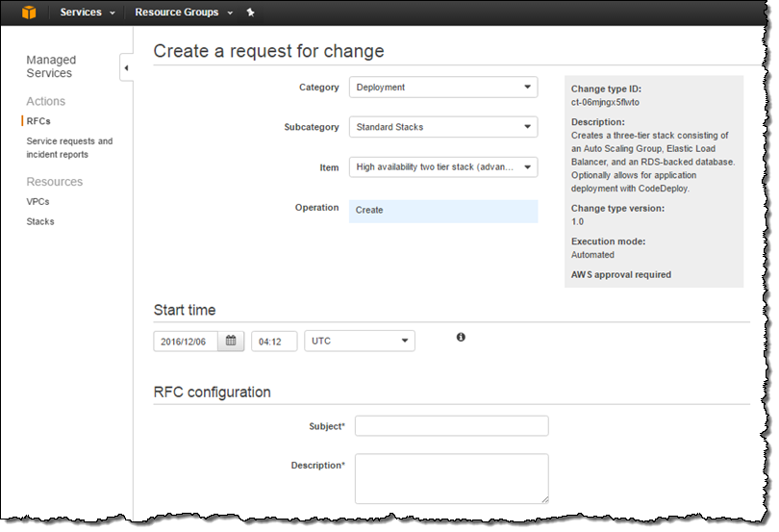Focus the Subject text field
Screen dimensions: 779x532
tap(451, 426)
